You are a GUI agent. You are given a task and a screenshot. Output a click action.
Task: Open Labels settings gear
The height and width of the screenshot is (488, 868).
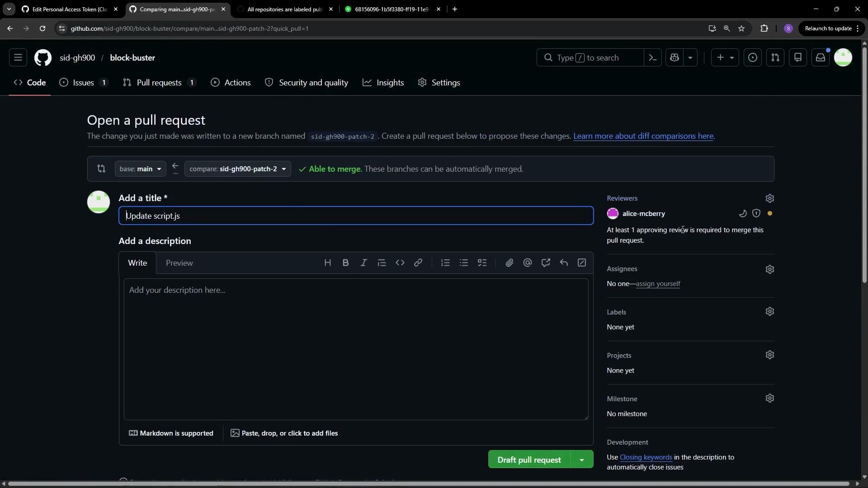point(770,312)
